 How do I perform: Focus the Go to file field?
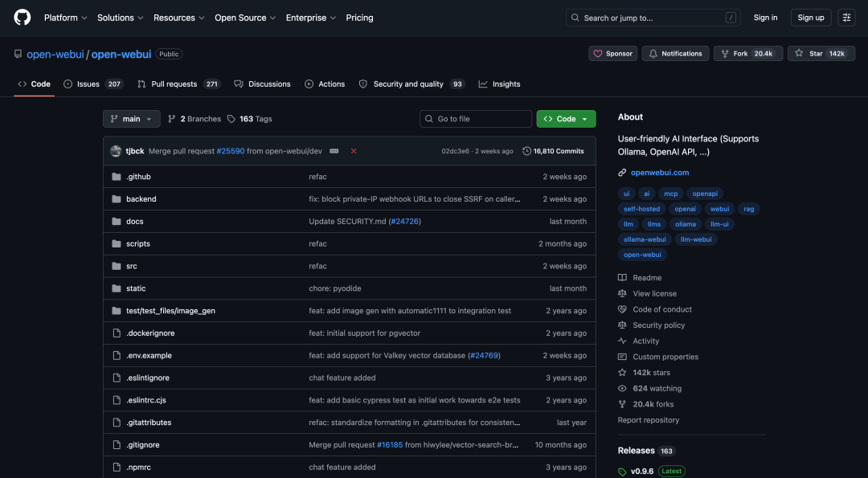pyautogui.click(x=476, y=119)
